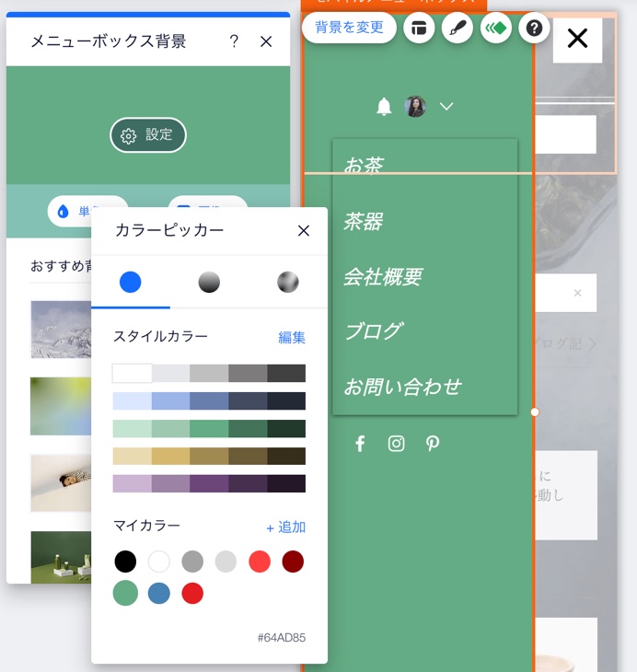637x672 pixels.
Task: Select the coral red my-color circle
Action: pos(260,562)
